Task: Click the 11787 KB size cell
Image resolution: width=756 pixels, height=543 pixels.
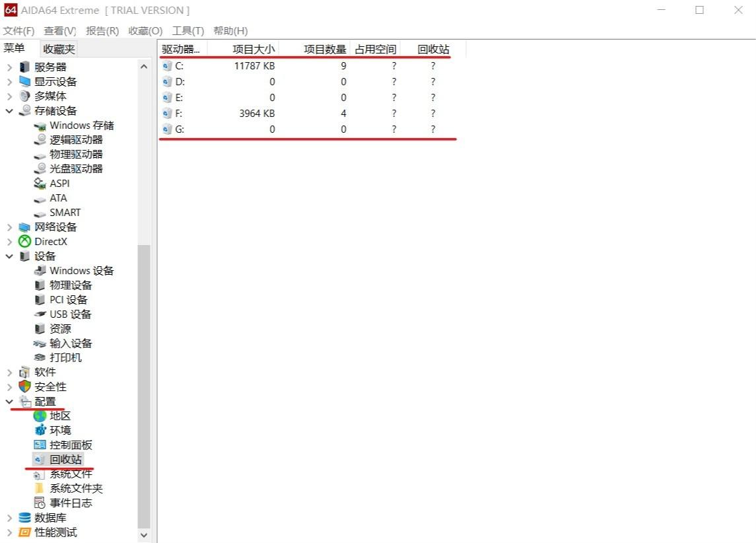Action: tap(254, 66)
